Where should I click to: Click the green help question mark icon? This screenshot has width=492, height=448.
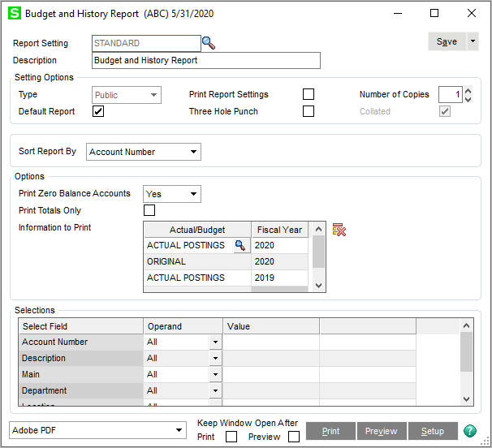(470, 431)
